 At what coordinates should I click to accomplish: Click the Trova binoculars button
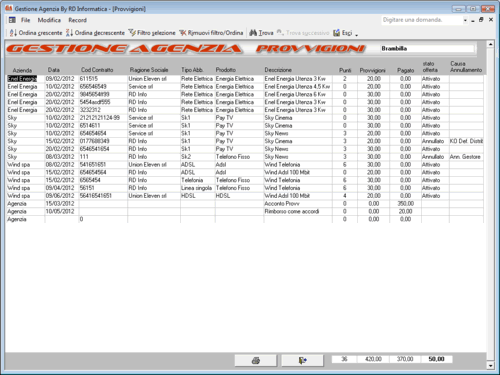(x=261, y=33)
